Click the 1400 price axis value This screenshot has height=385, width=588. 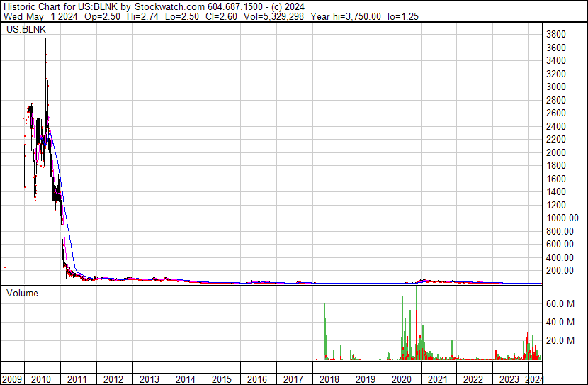click(x=556, y=191)
